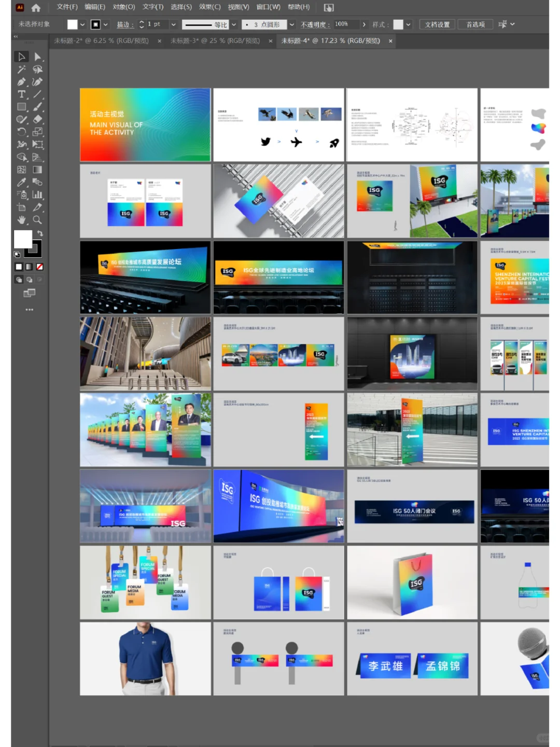This screenshot has height=747, width=560.
Task: Select the Curvature tool
Action: pos(38,82)
